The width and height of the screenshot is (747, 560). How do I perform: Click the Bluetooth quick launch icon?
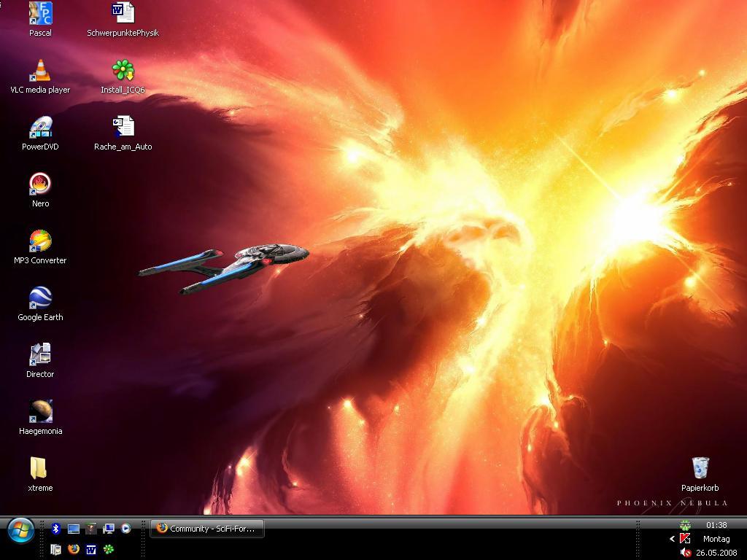[55, 529]
